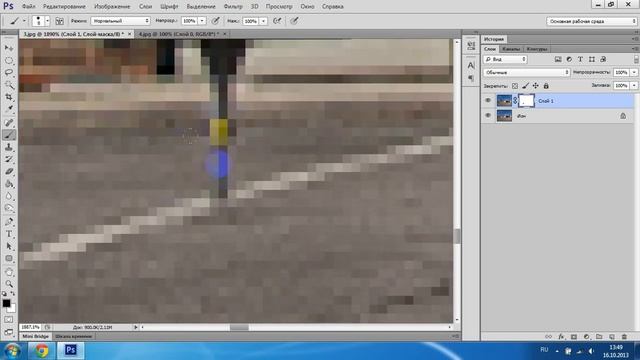Screen dimensions: 640x360
Task: Open the Brush panel toggle in options bar
Action: [x=60, y=21]
